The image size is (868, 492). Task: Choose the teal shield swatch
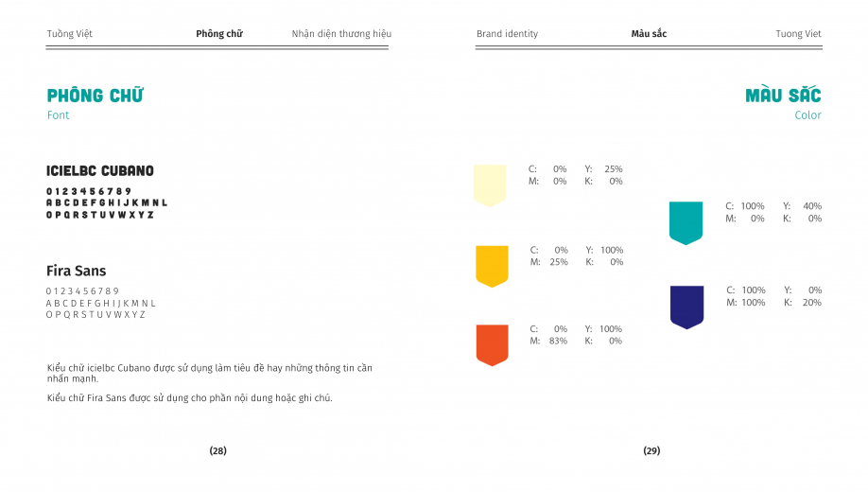pyautogui.click(x=686, y=223)
